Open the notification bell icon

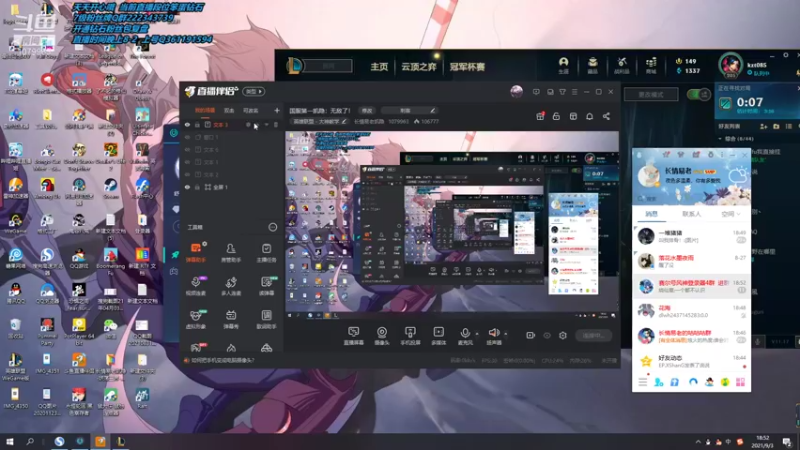coord(589,116)
